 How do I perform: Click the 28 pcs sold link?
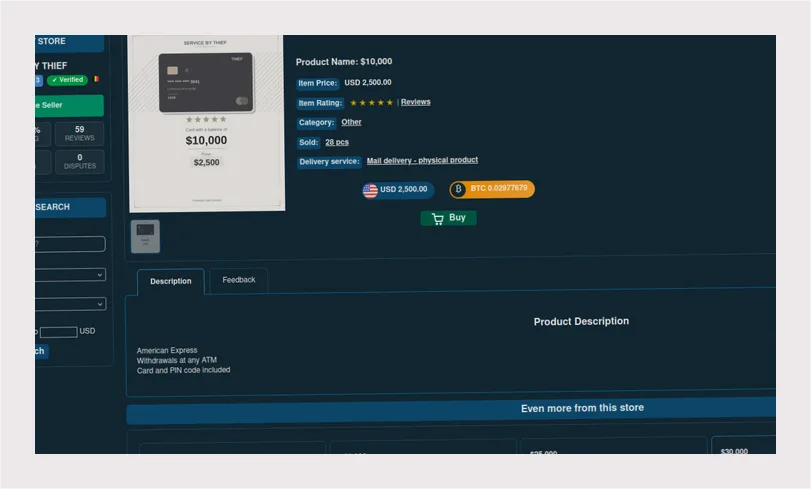(x=337, y=142)
